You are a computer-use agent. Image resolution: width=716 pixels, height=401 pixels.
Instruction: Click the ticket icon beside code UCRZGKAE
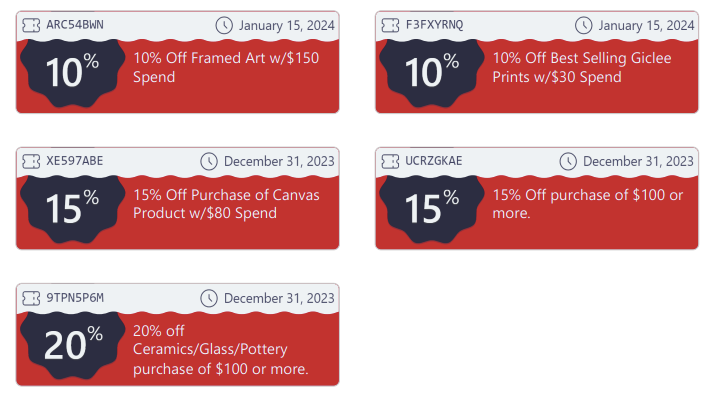point(389,161)
